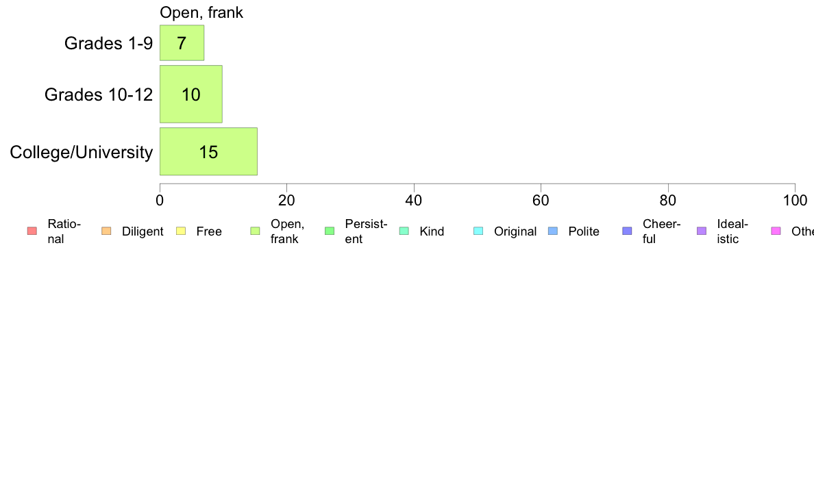Click the purple Idealistic legend swatch
Viewport: 814px width, 504px height.
point(702,231)
